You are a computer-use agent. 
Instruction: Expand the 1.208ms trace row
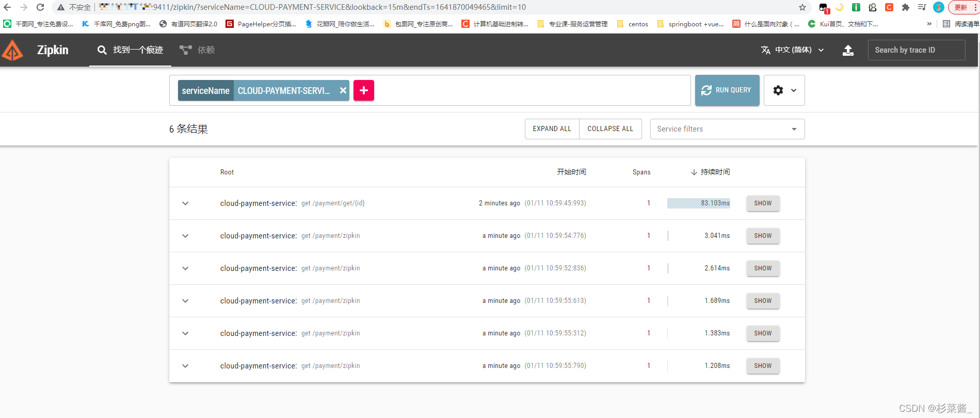coord(185,366)
